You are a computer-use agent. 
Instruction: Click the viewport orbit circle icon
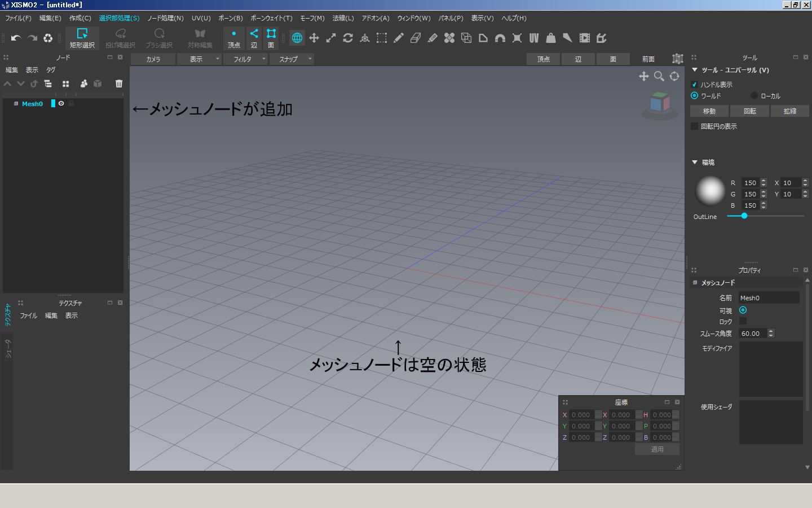tap(674, 76)
